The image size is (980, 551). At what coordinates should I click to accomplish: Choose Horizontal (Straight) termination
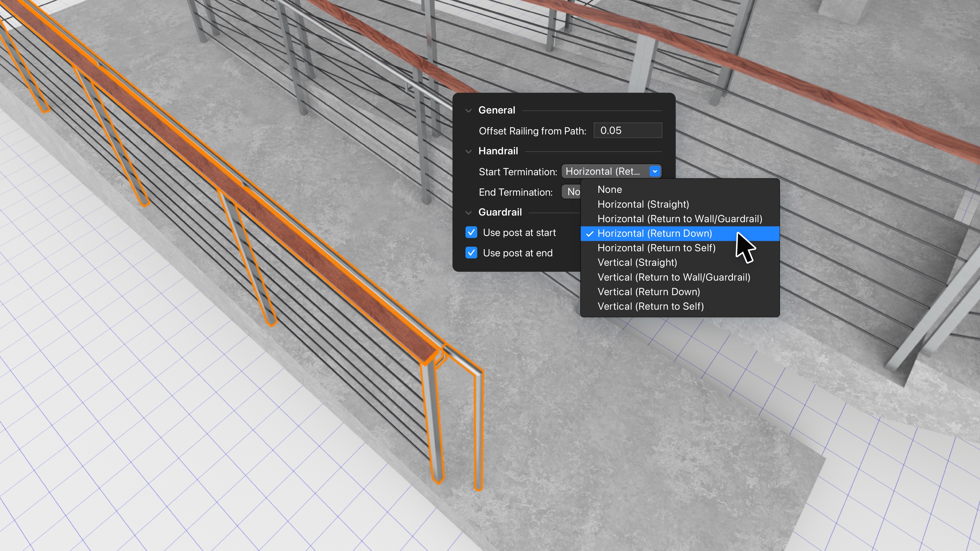coord(643,204)
